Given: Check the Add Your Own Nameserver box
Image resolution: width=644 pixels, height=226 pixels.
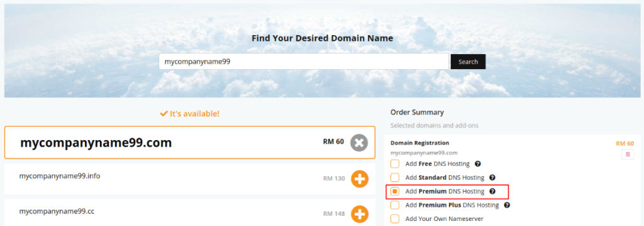Looking at the screenshot, I should [395, 218].
